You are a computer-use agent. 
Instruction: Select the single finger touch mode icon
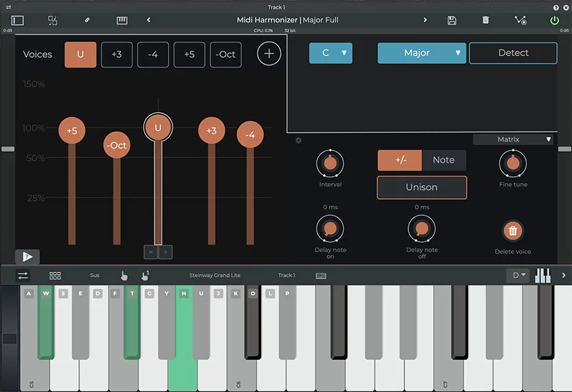[x=124, y=276]
